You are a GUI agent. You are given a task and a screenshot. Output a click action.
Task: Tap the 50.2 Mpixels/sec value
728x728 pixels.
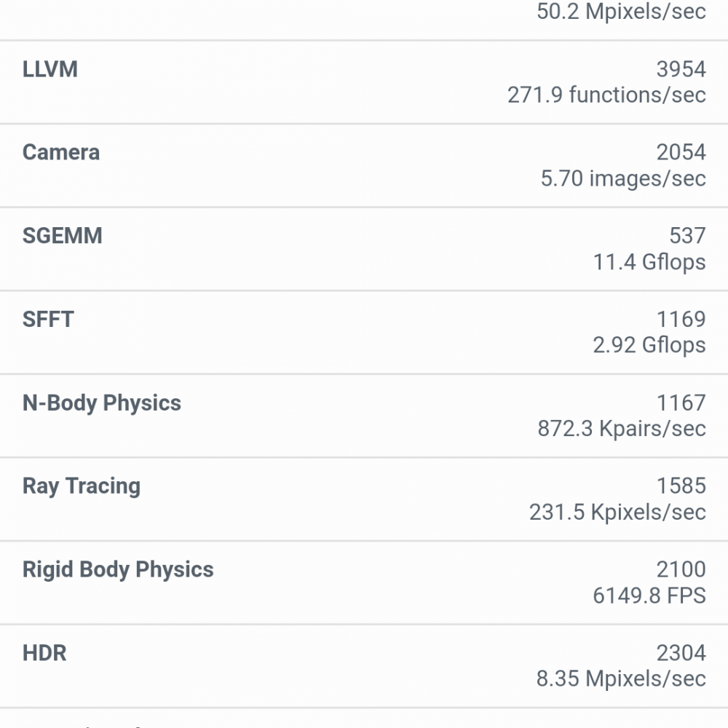621,11
